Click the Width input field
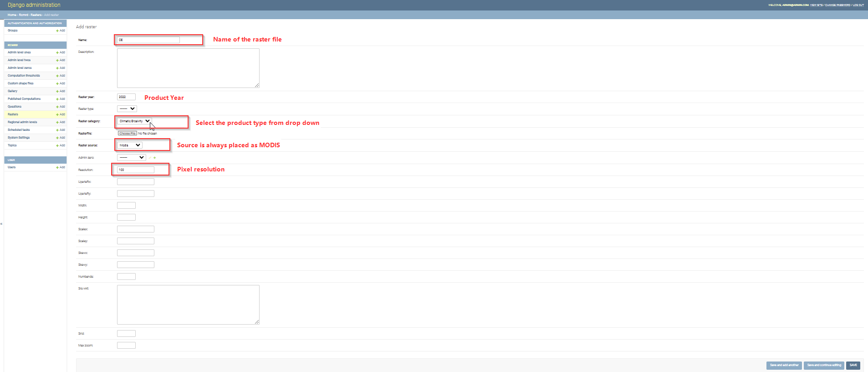 coord(126,206)
